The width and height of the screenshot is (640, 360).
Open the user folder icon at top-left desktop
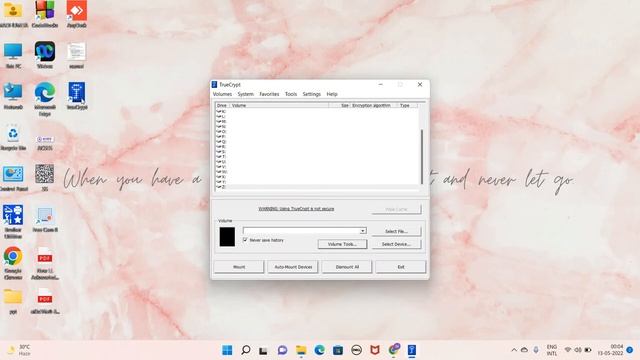point(13,14)
